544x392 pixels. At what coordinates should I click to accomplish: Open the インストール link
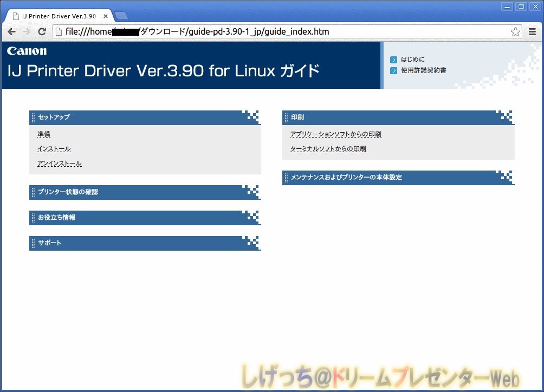[x=54, y=149]
